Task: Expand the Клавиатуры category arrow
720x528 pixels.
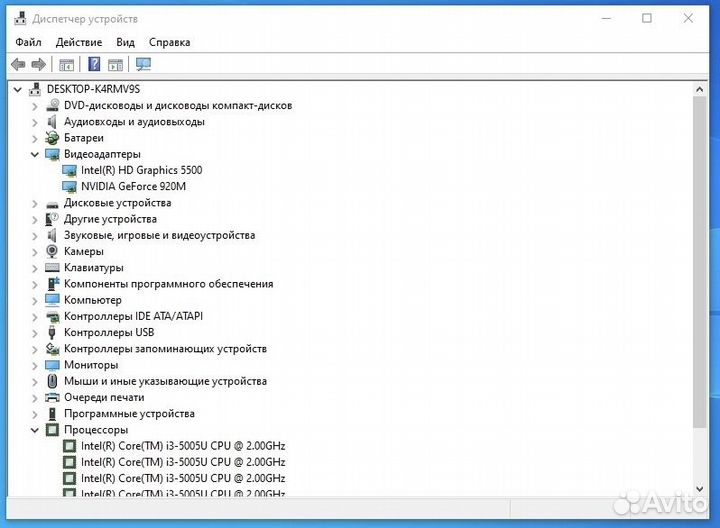Action: [x=35, y=268]
